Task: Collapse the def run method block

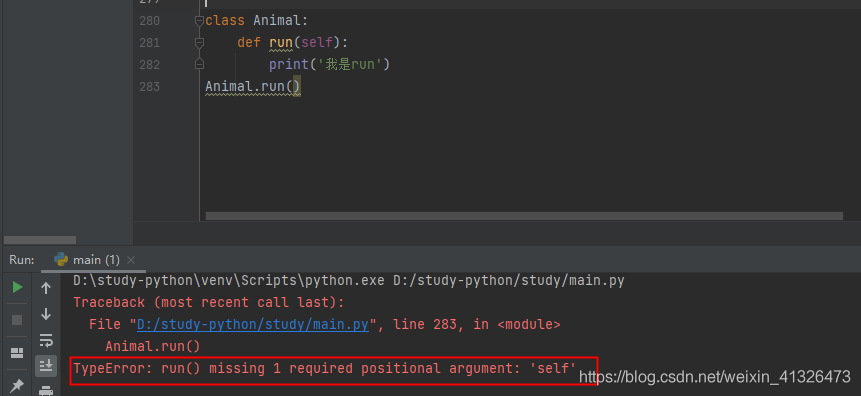Action: pyautogui.click(x=199, y=42)
